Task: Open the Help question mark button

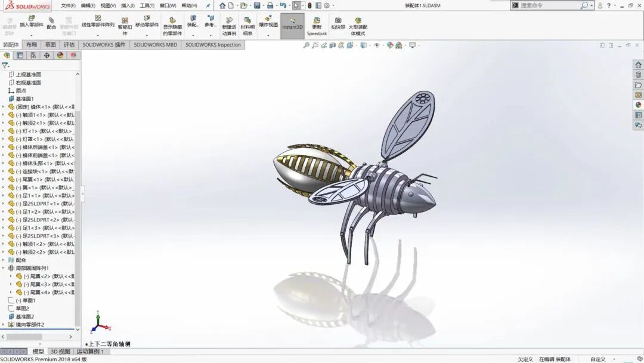Action: point(609,5)
